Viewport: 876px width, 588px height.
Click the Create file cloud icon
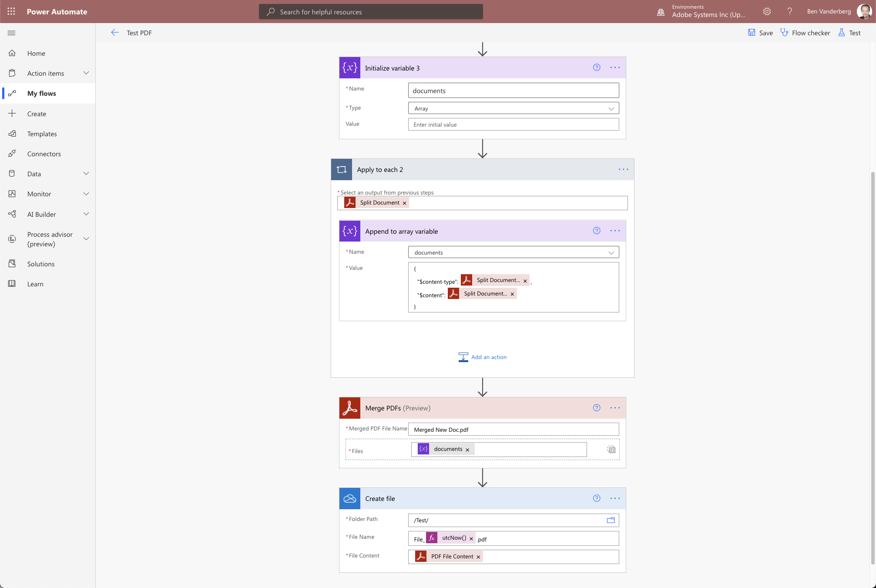pyautogui.click(x=350, y=498)
